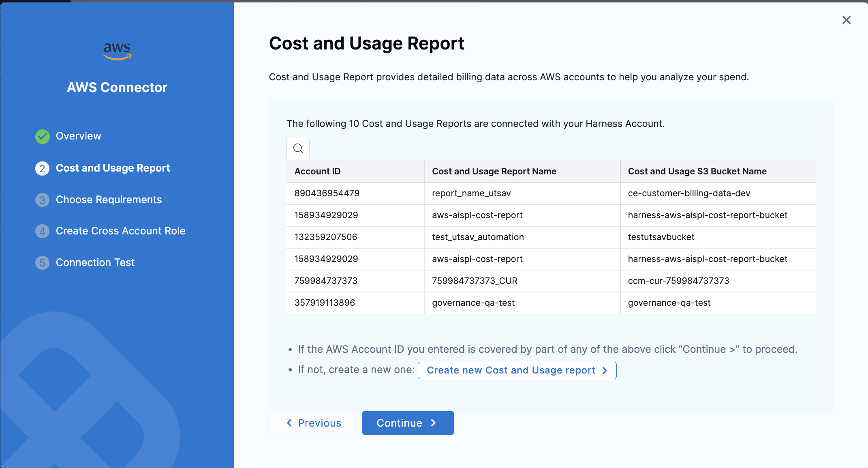Select the Cost and Usage Report step
The width and height of the screenshot is (868, 468).
point(113,168)
